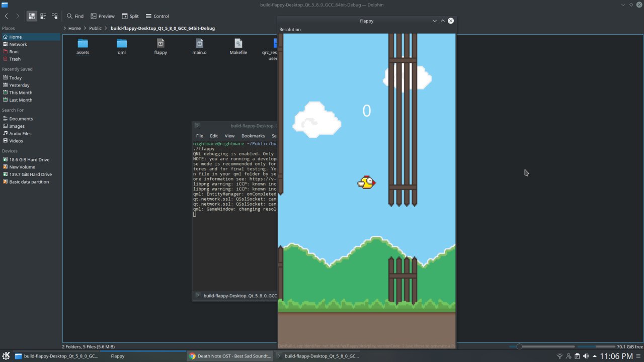Toggle Preview in Dolphin toolbar
Screen dimensions: 644x362
point(102,16)
